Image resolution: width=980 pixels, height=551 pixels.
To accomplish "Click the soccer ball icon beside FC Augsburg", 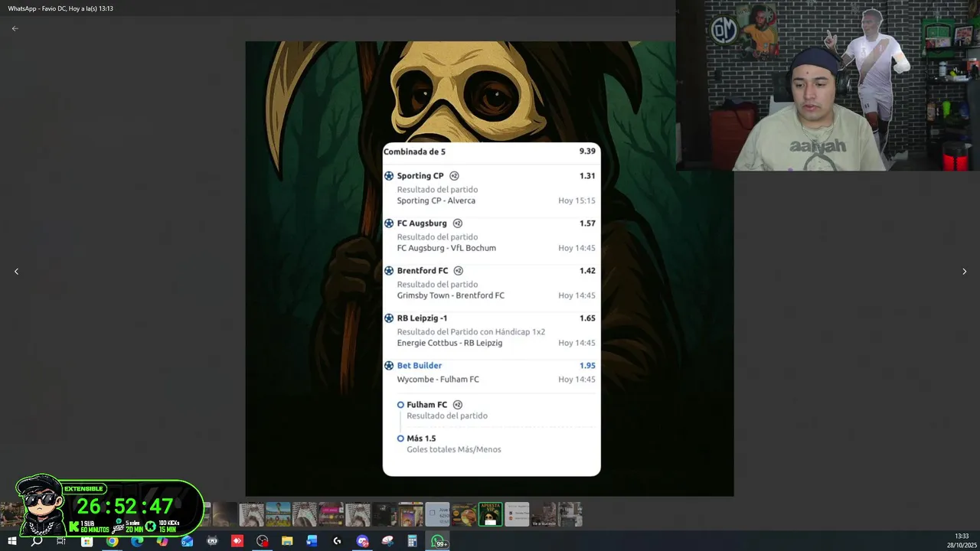I will 389,223.
